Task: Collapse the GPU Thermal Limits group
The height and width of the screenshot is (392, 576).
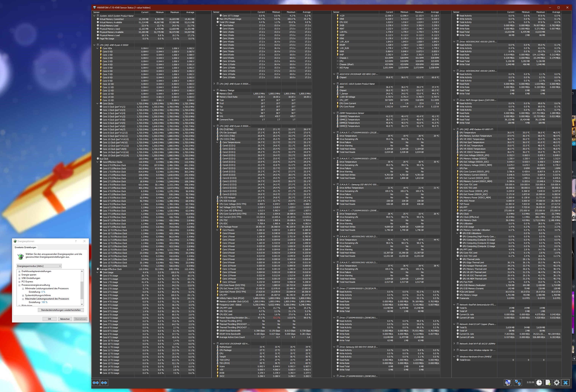Action: 457,259
